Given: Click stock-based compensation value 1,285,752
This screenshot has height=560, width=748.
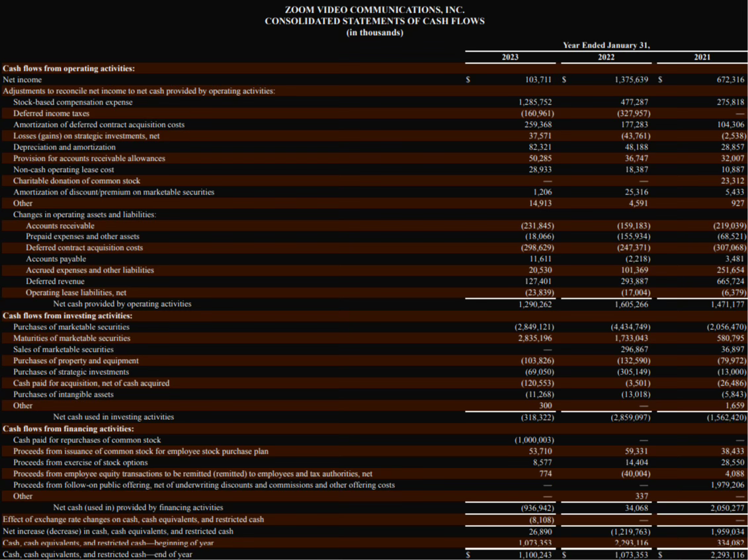Looking at the screenshot, I should coord(536,102).
